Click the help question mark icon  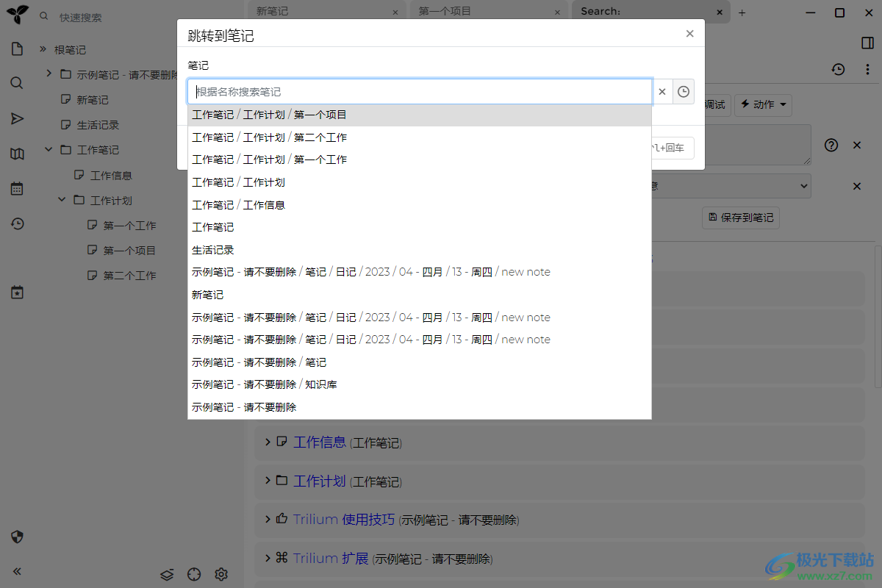[831, 145]
